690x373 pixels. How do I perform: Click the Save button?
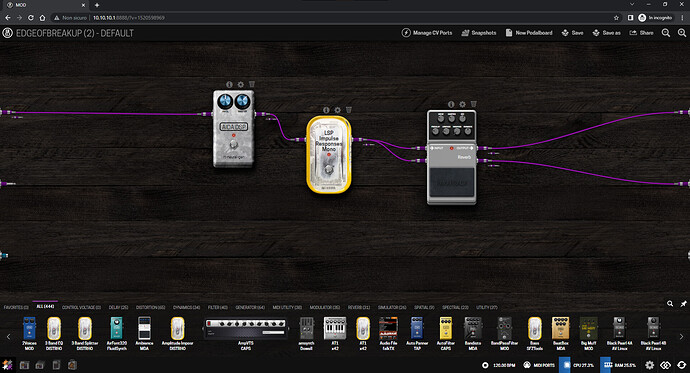click(x=573, y=33)
